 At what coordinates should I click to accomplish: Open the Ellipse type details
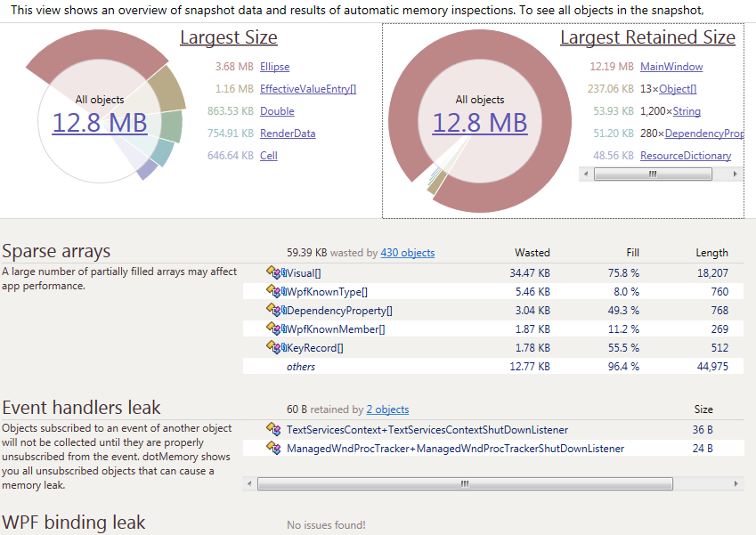(274, 66)
